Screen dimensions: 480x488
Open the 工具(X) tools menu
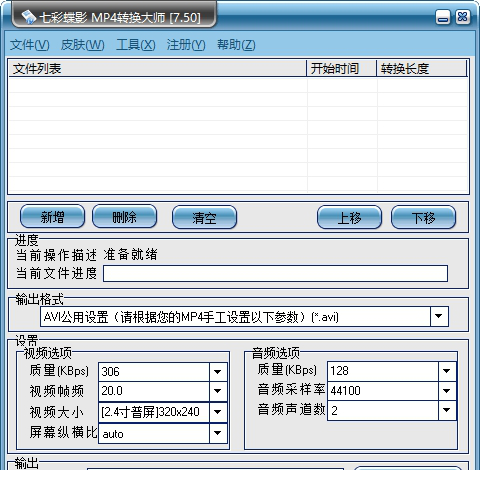coord(136,45)
